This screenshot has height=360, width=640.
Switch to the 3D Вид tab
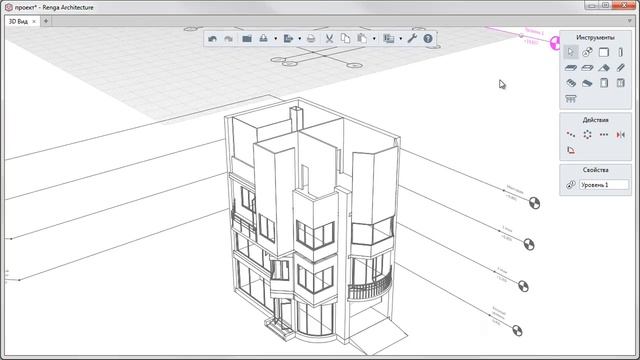pyautogui.click(x=18, y=21)
